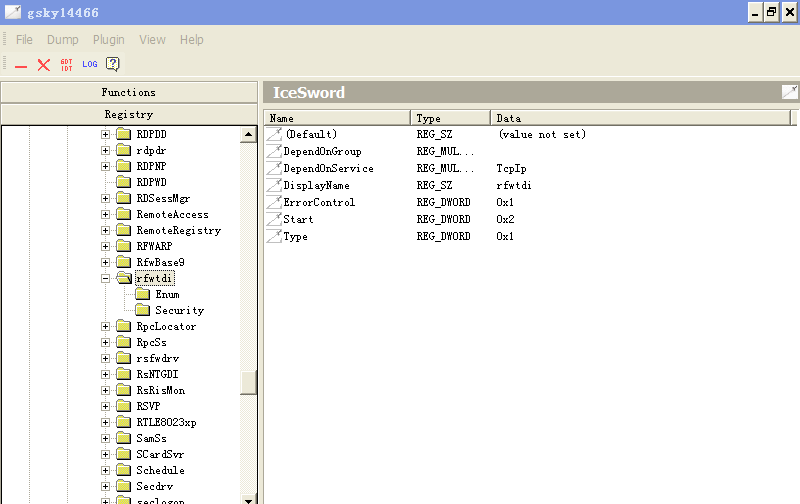This screenshot has width=800, height=504.
Task: Expand the RemoteRegistry tree node
Action: [105, 230]
